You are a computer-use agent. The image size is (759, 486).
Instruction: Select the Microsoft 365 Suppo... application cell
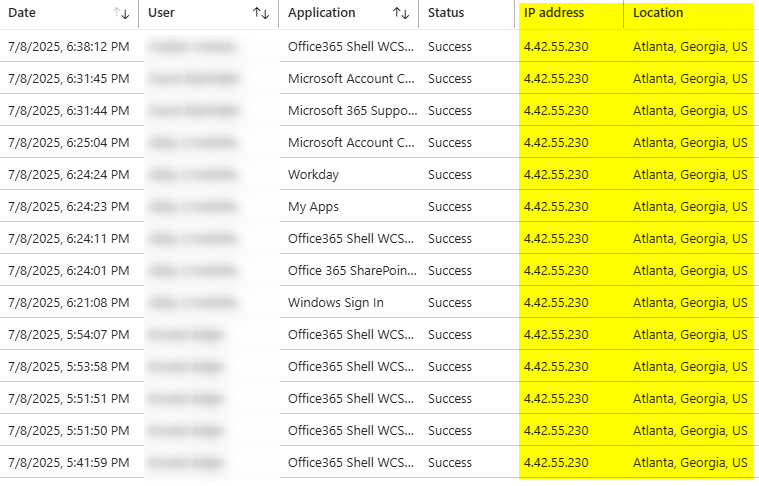[352, 110]
